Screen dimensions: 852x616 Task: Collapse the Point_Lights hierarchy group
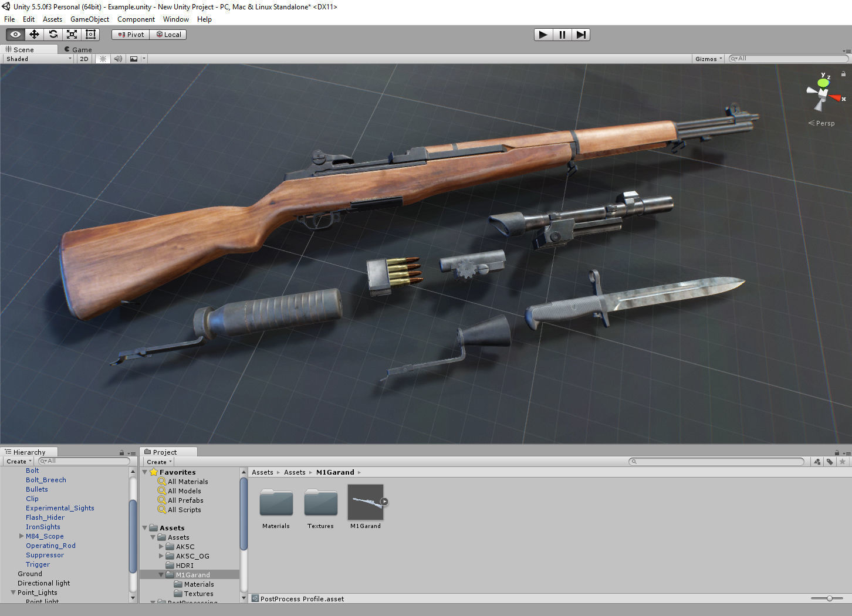pyautogui.click(x=13, y=593)
